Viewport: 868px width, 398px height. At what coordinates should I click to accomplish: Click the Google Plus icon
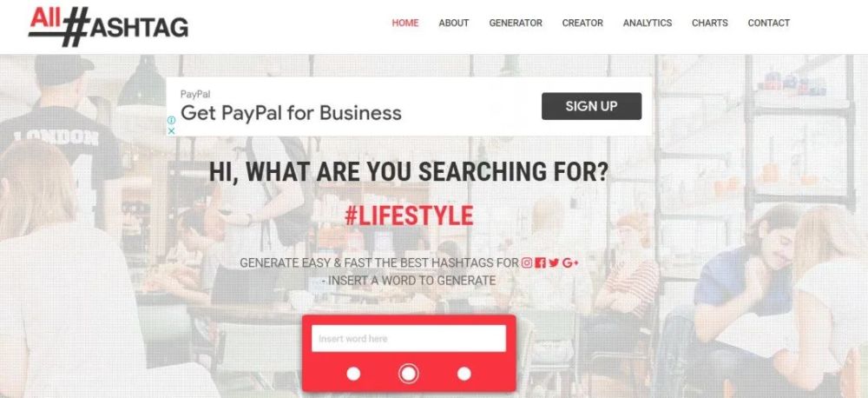pyautogui.click(x=570, y=262)
